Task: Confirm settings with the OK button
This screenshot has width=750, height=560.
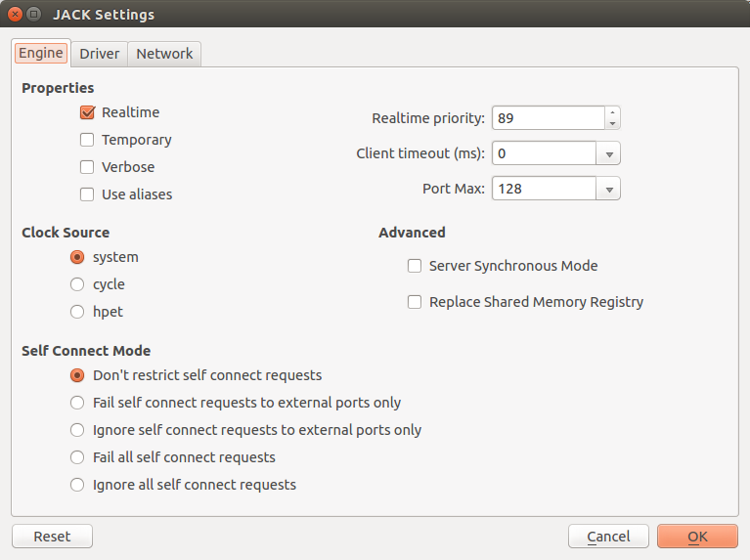Action: point(697,537)
